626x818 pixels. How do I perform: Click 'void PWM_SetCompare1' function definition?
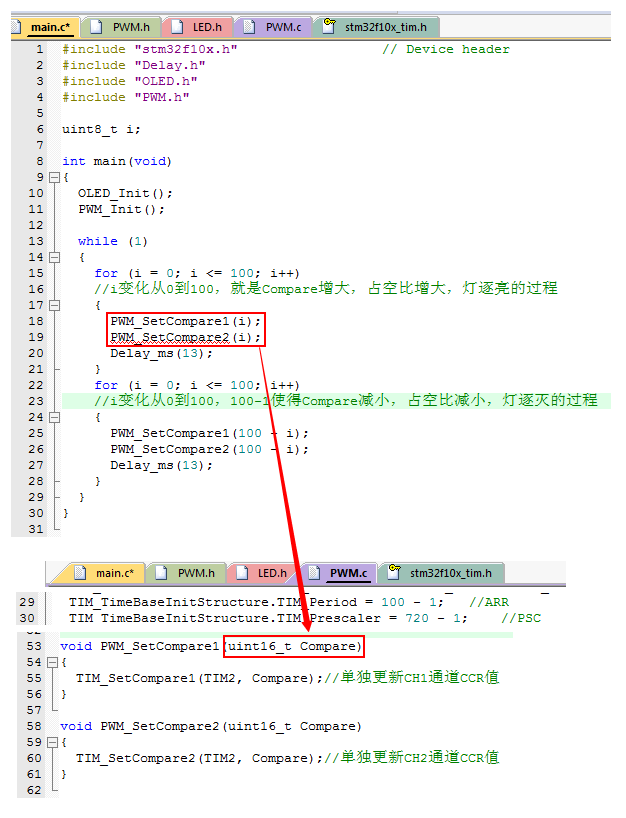tap(211, 646)
